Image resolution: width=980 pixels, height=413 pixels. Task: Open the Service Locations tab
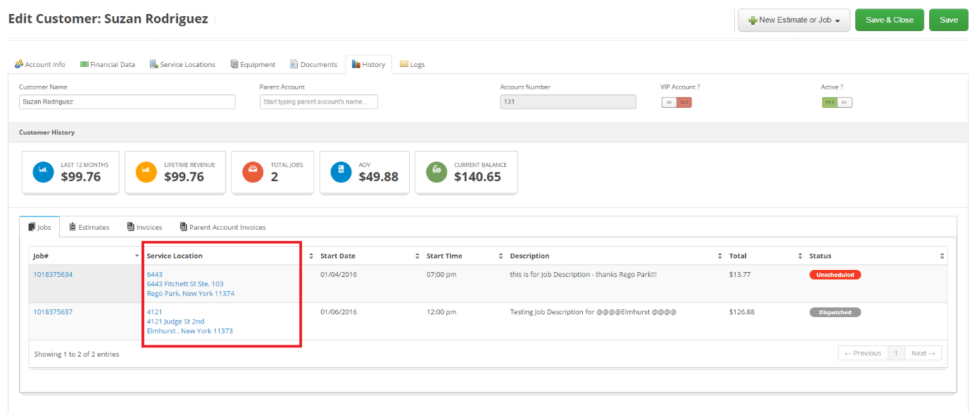[183, 64]
